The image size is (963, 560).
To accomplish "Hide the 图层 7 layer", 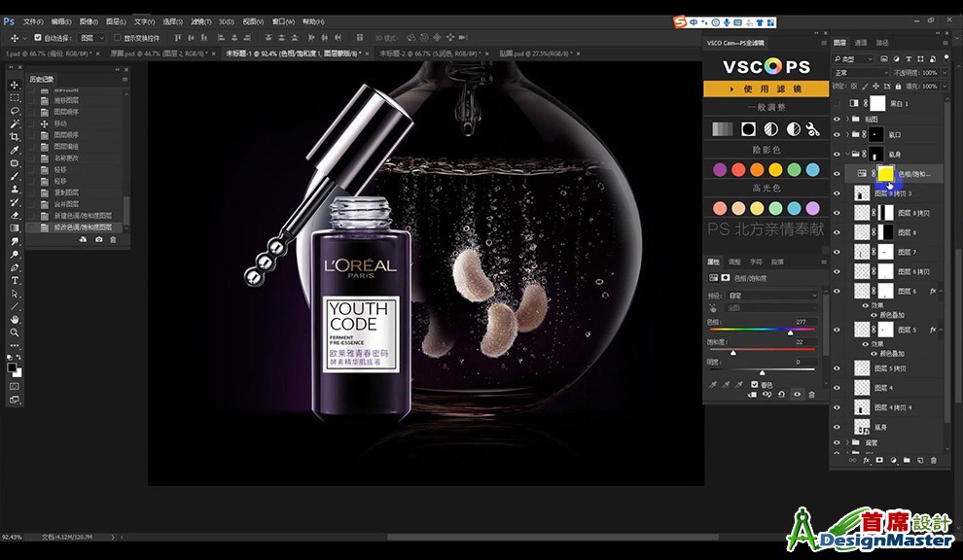I will tap(837, 252).
